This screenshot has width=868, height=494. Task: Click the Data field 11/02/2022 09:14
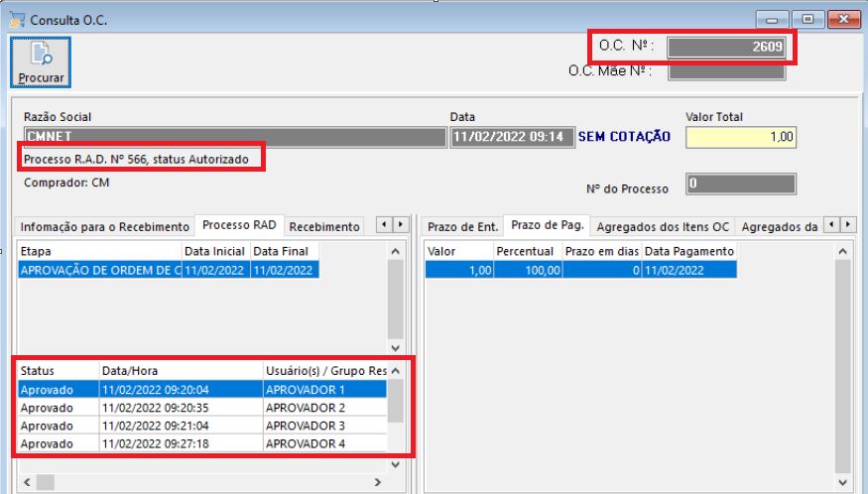click(x=512, y=137)
